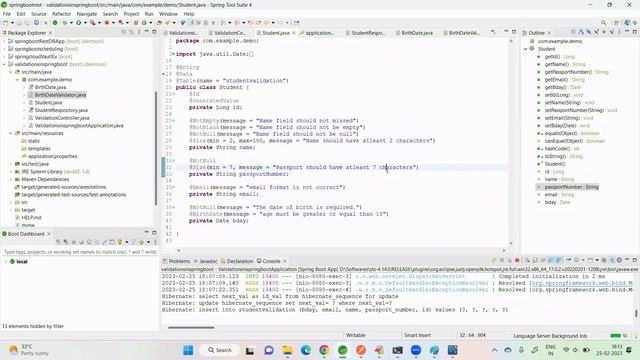
Task: Click the New file toolbar icon
Action: (6, 23)
